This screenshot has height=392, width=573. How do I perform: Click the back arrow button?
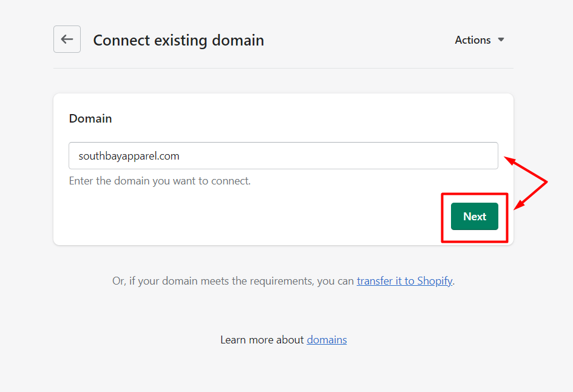pos(67,39)
